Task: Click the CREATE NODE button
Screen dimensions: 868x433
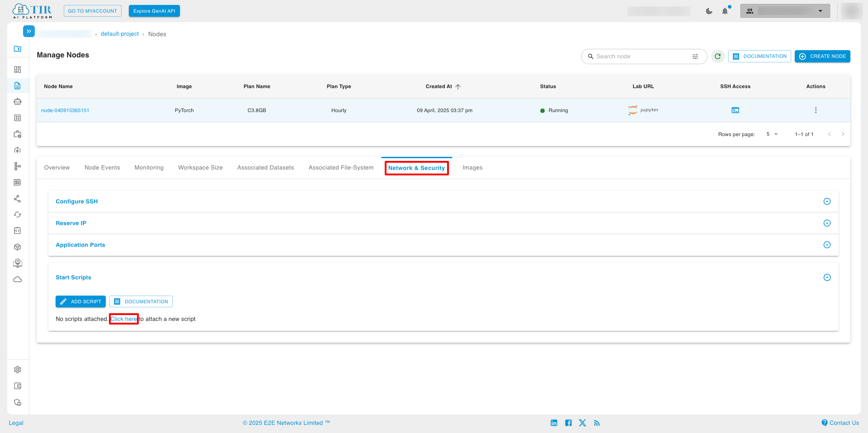Action: click(822, 56)
